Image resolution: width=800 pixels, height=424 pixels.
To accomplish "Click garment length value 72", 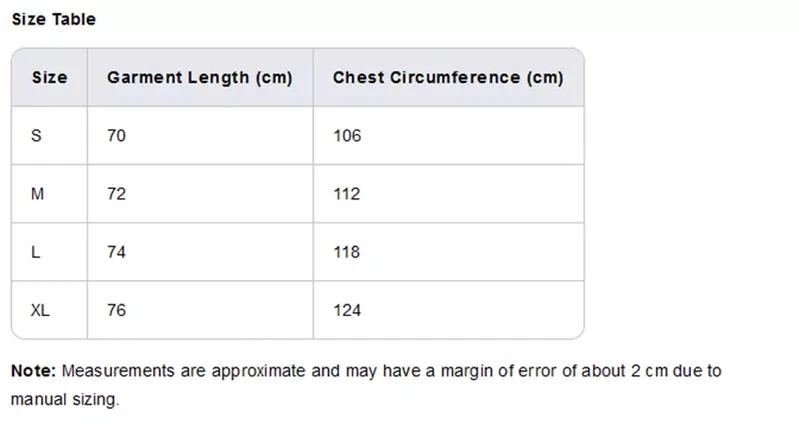I will pos(116,194).
